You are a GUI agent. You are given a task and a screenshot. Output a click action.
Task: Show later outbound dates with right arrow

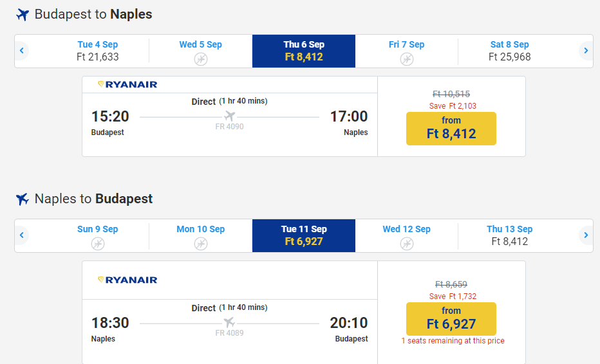[585, 51]
